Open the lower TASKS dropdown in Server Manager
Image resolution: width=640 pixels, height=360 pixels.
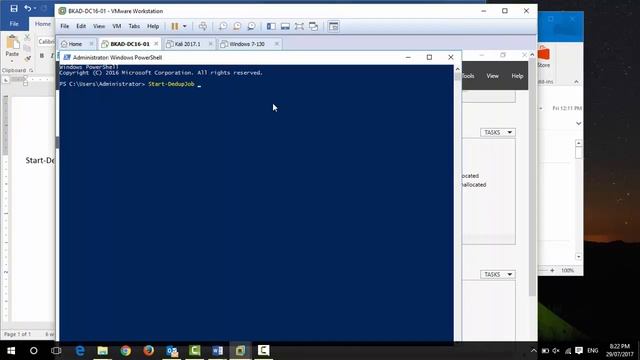point(498,274)
